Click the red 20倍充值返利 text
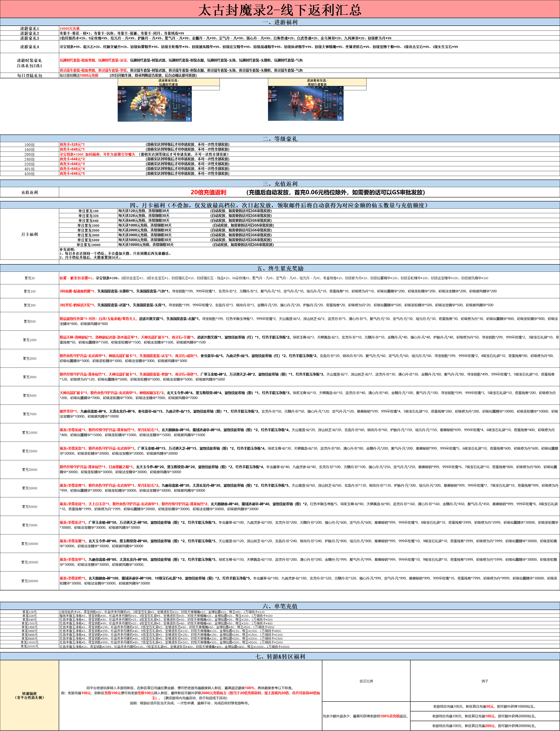Image resolution: width=560 pixels, height=731 pixels. [208, 192]
